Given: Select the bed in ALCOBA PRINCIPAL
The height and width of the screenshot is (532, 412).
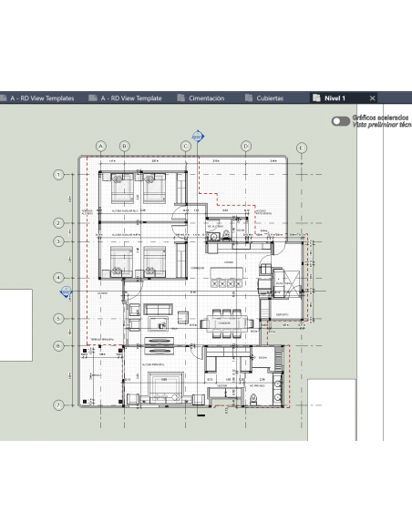Looking at the screenshot, I should [166, 387].
